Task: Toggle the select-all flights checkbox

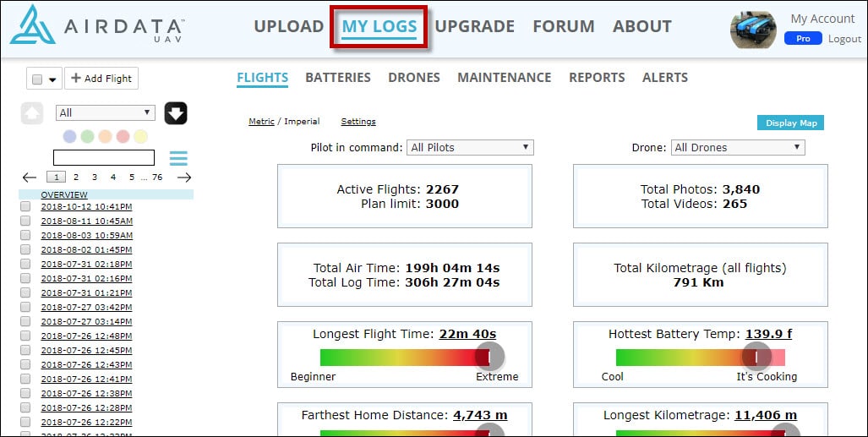Action: [x=37, y=79]
